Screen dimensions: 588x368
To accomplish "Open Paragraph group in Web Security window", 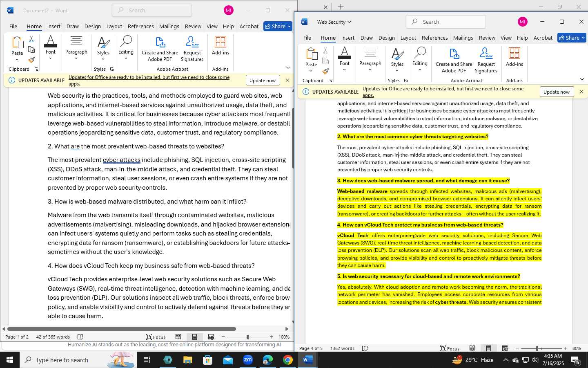I will click(x=370, y=59).
